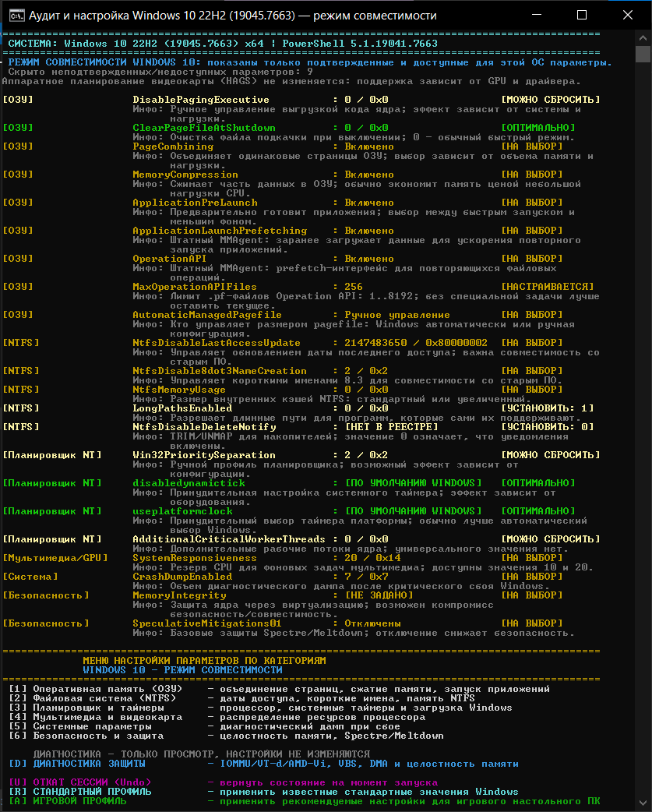The width and height of the screenshot is (652, 812).
Task: Click the ApplicationLaunchPrefetching parameter name
Action: pos(220,231)
